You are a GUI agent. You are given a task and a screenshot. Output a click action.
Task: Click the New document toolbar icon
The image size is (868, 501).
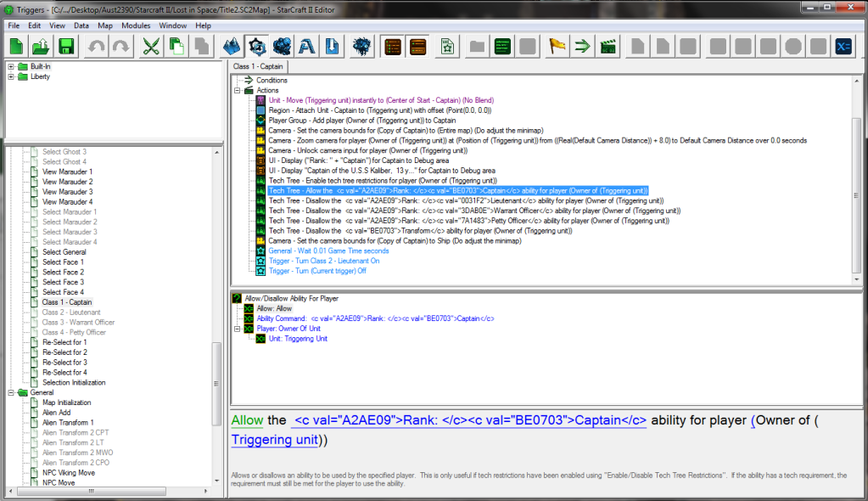[x=16, y=47]
